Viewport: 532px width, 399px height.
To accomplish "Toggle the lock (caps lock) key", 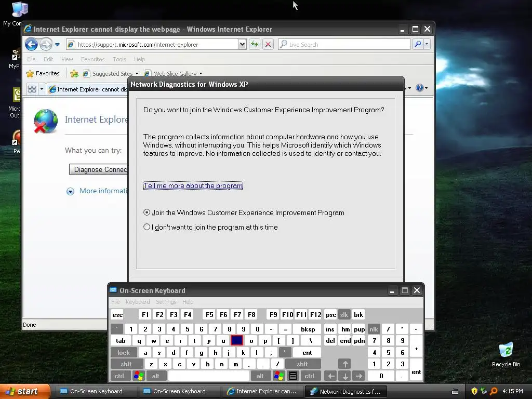I will [x=124, y=353].
